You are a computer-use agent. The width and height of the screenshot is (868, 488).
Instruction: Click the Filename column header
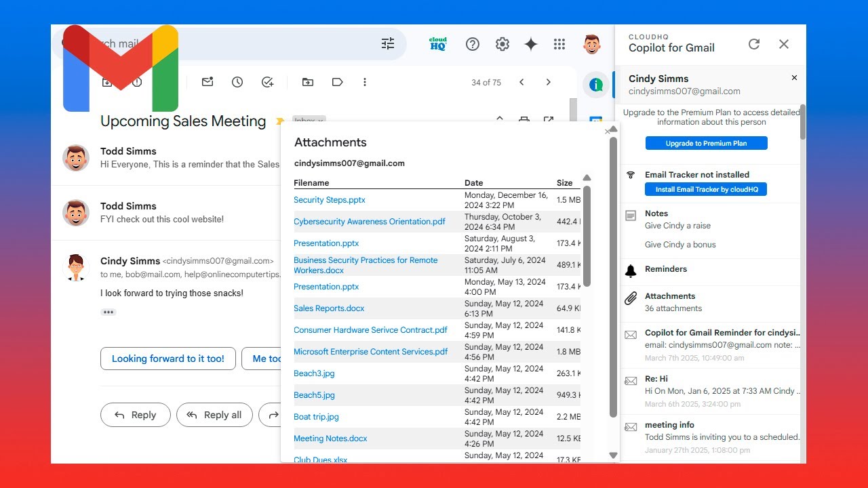[x=311, y=183]
